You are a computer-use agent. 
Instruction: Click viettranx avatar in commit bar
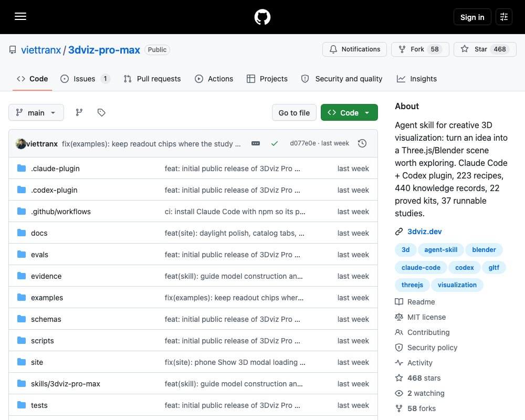pyautogui.click(x=21, y=144)
